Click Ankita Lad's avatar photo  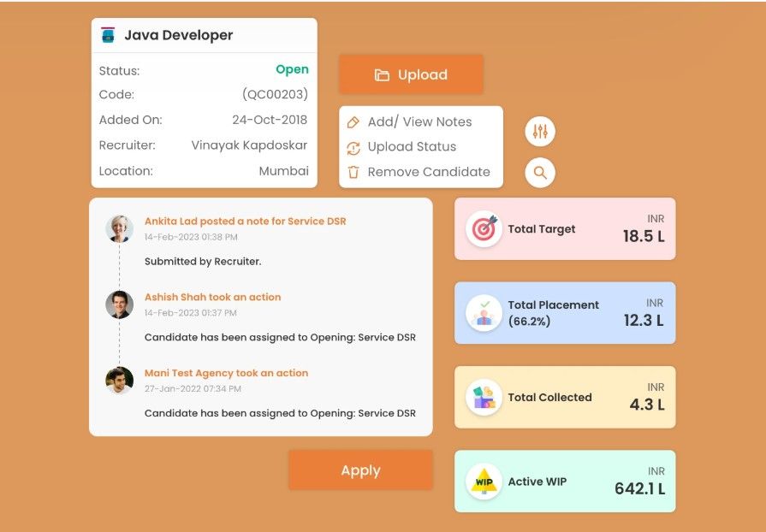tap(119, 228)
